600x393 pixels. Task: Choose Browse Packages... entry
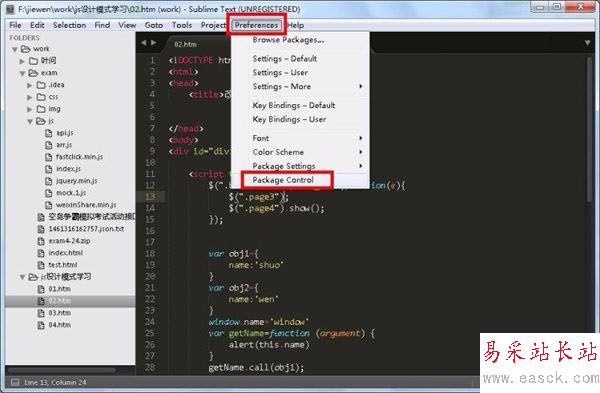(288, 40)
